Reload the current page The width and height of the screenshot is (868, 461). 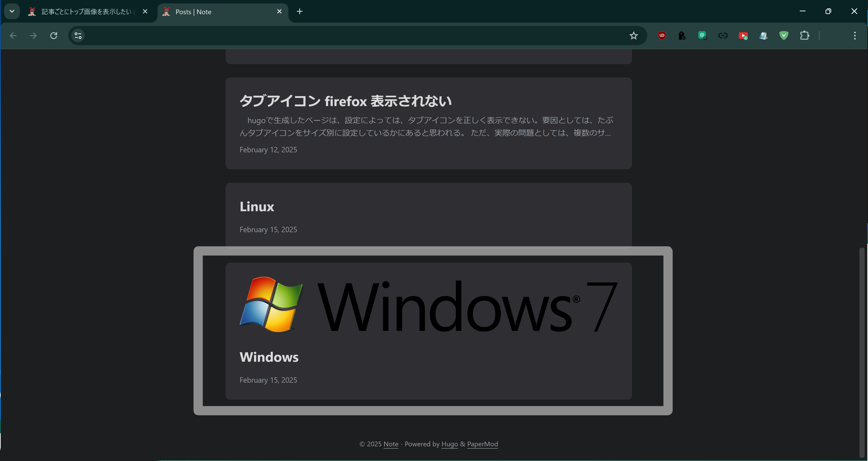(53, 35)
